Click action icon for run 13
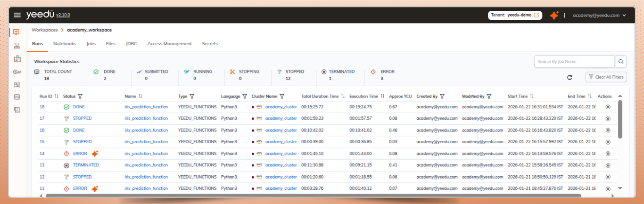This screenshot has width=644, height=204. point(608,165)
